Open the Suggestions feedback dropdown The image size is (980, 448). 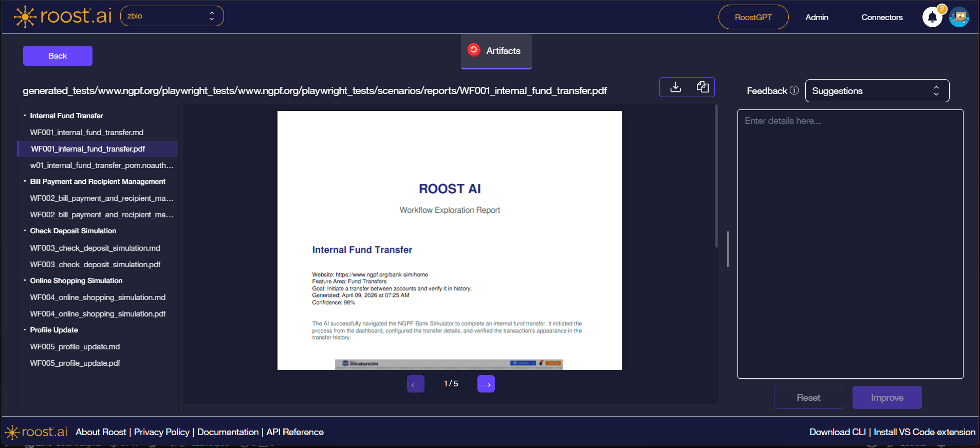tap(877, 91)
